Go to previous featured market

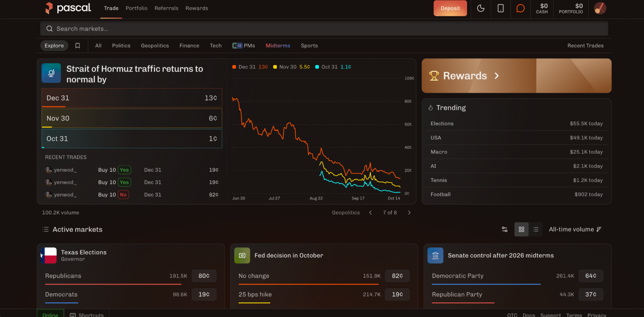(x=371, y=213)
